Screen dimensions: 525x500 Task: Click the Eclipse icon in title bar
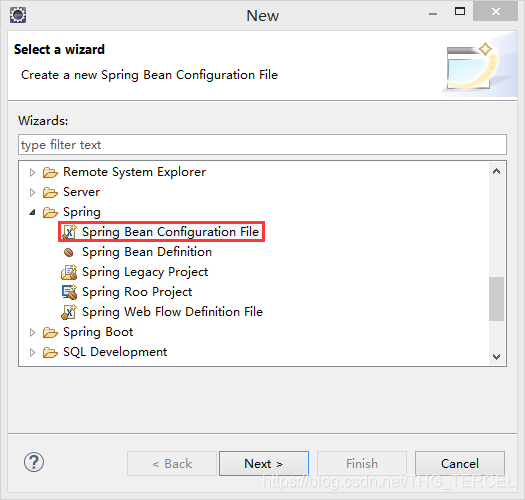[x=18, y=15]
